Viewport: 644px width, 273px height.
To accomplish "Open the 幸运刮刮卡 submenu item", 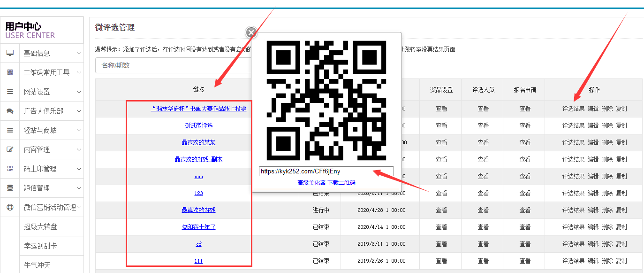I will click(40, 246).
